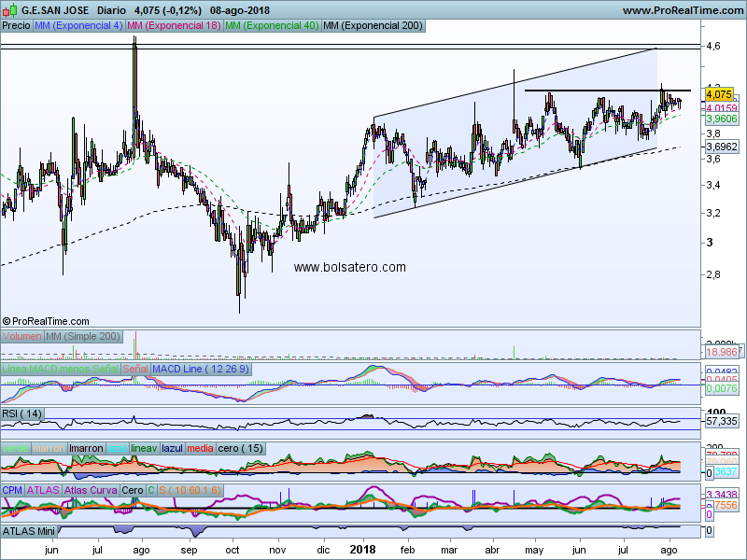Select the MM (Exponencial 40) legend label
Viewport: 747px width, 560px height.
coord(271,26)
